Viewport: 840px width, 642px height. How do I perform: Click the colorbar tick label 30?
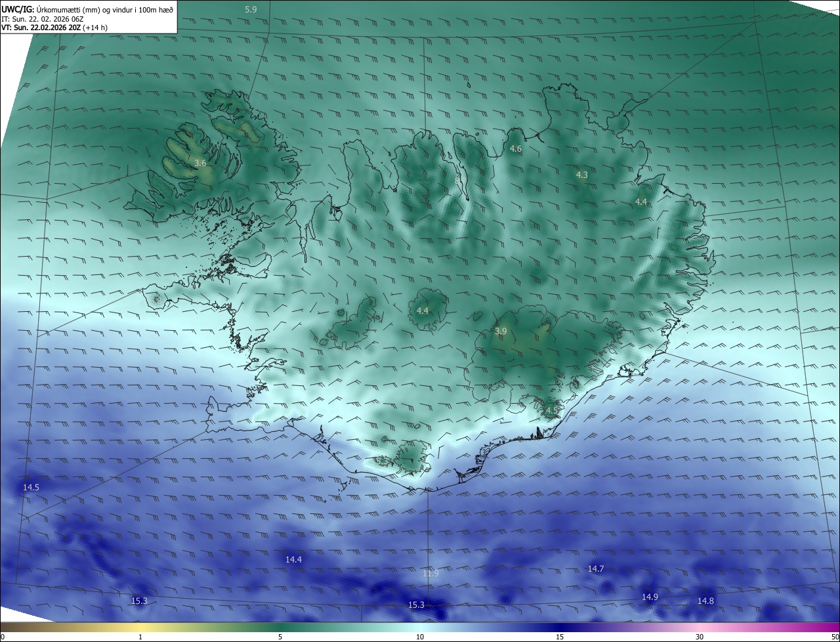click(700, 637)
